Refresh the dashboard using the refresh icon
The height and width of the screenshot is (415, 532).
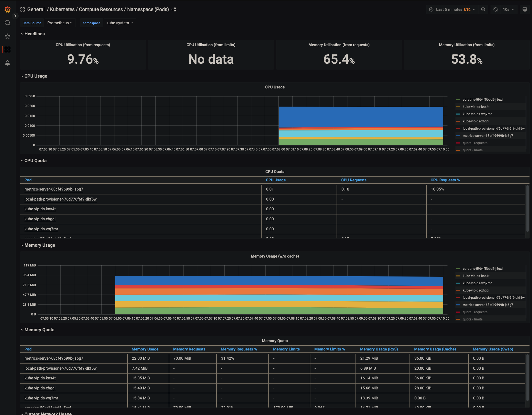point(495,9)
